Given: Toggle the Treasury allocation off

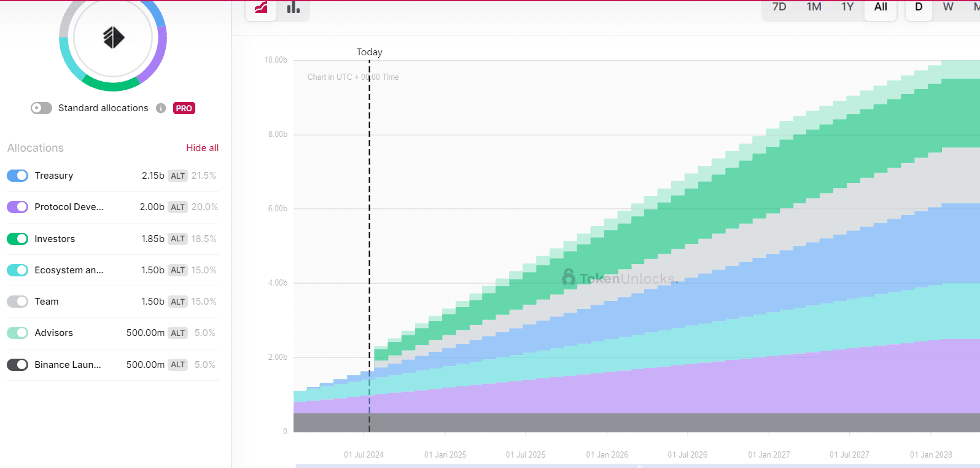Looking at the screenshot, I should point(17,176).
